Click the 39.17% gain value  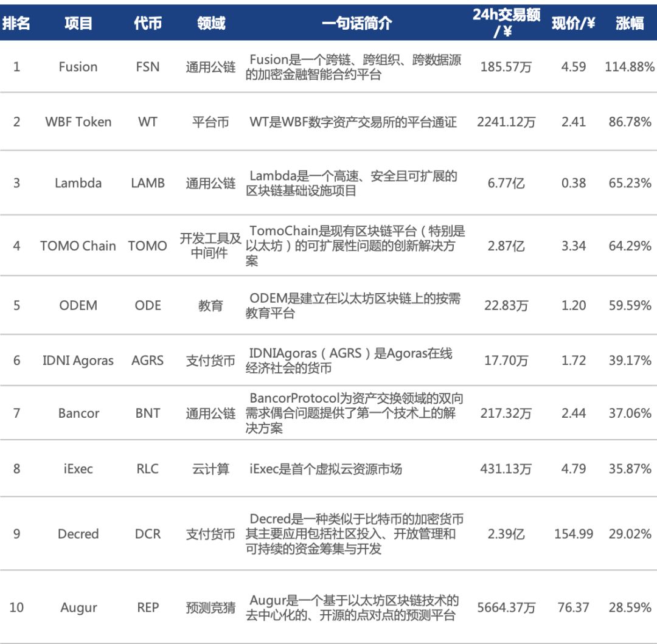pos(630,361)
